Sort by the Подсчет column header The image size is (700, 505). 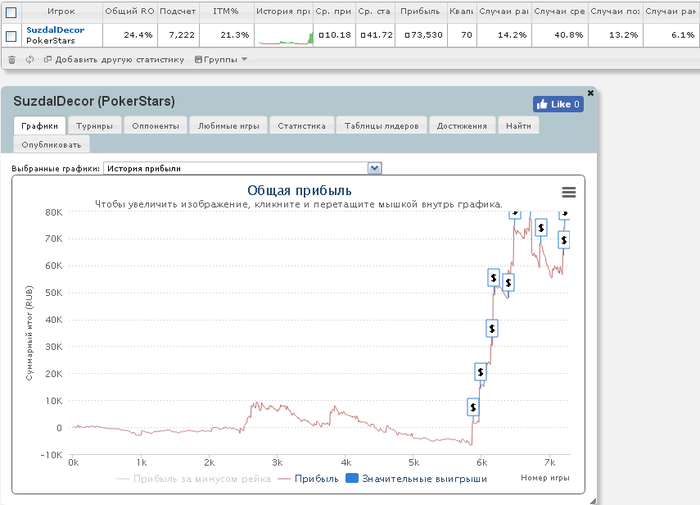pos(178,12)
